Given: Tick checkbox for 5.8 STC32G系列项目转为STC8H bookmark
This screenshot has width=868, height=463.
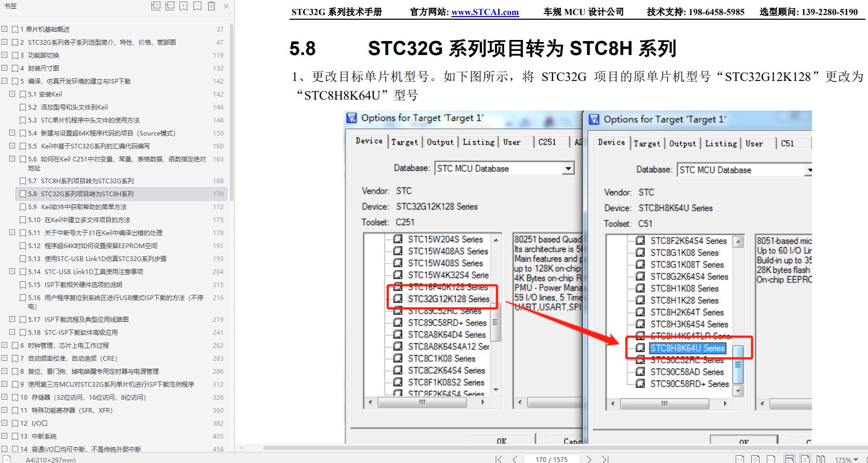Looking at the screenshot, I should pos(23,194).
